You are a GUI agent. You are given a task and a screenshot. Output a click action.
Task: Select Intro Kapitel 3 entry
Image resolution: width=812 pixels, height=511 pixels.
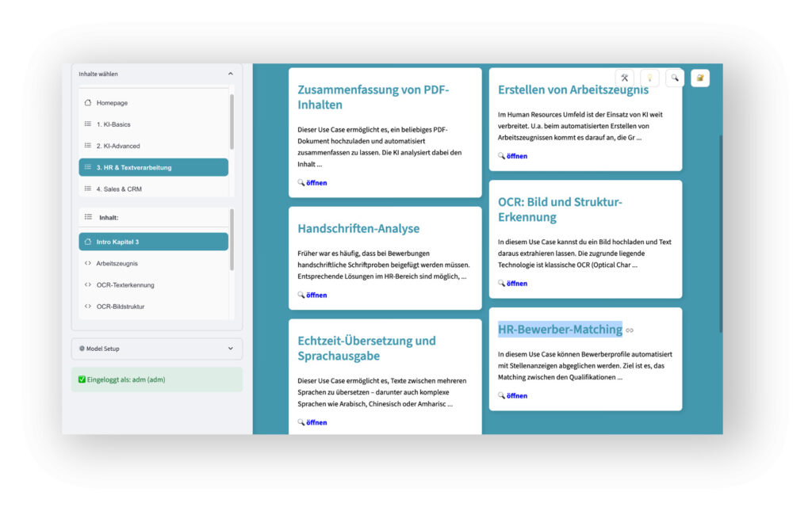pyautogui.click(x=153, y=242)
